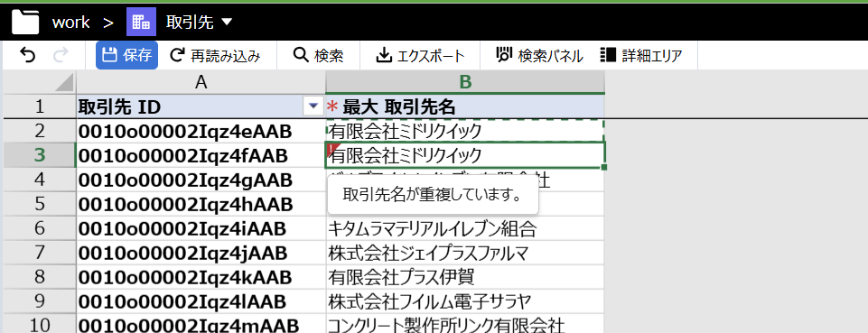The height and width of the screenshot is (333, 868).
Task: Click the red error flag in B3
Action: click(332, 149)
